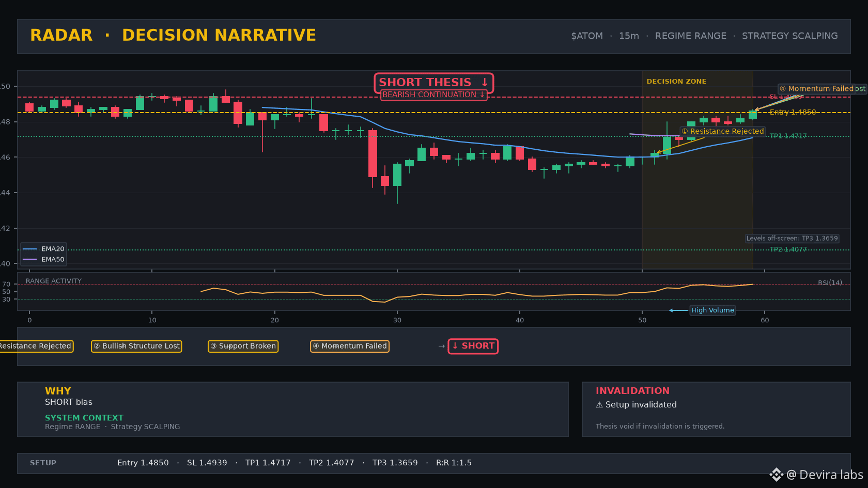
Task: Click TP3 1.3659 in the SETUP bar
Action: [395, 463]
